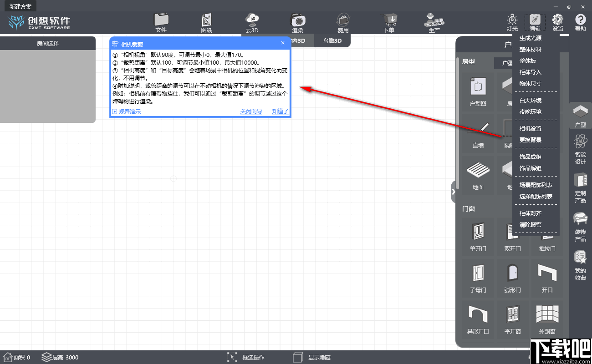Click the 渲染 render camera icon
Screen dimensions: 592x364
tap(298, 23)
